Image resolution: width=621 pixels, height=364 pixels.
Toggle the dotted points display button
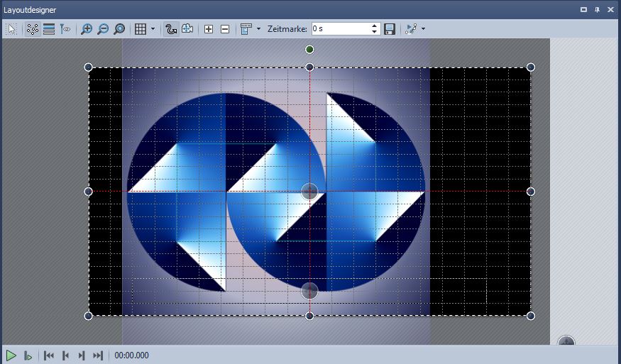[33, 29]
